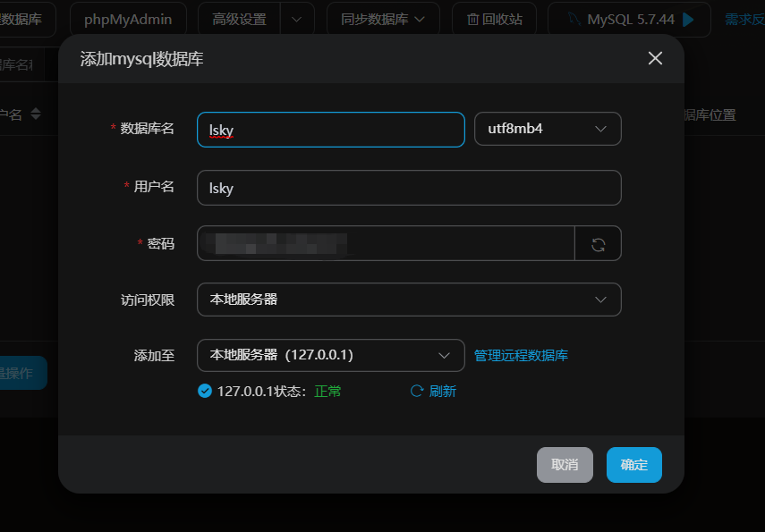Click the arrow next to 高级设置
The image size is (765, 532).
click(x=297, y=19)
